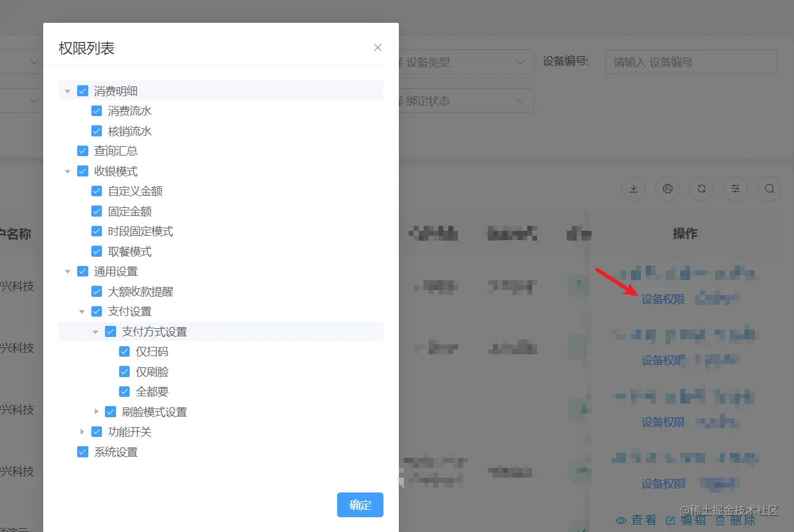
Task: Collapse the 通用设置 tree node arrow
Action: tap(68, 271)
